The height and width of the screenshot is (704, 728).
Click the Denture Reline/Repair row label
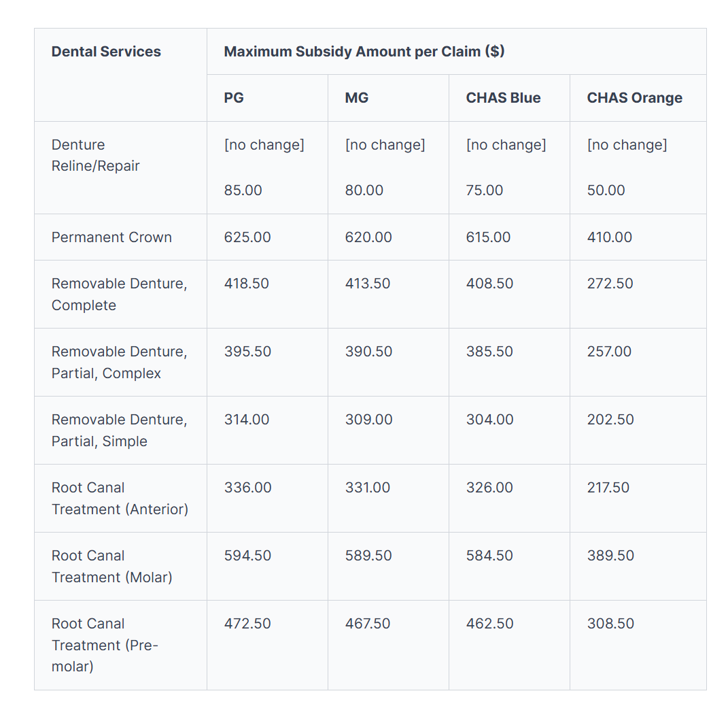95,155
